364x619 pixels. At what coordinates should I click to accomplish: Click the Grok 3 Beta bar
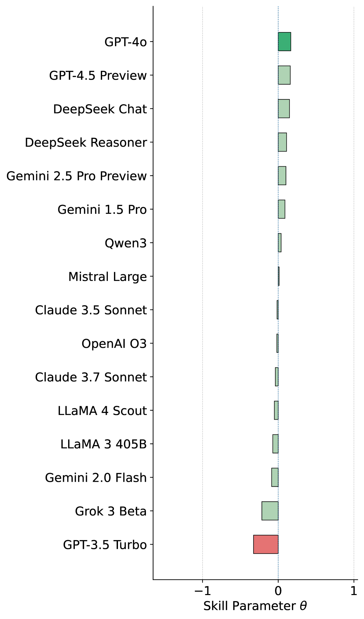click(270, 511)
